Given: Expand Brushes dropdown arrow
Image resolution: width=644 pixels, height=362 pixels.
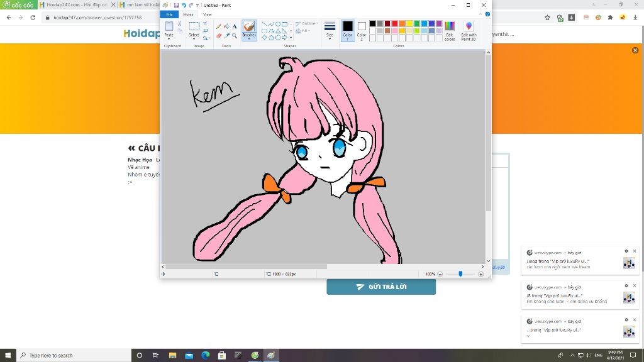Looking at the screenshot, I should click(x=249, y=39).
